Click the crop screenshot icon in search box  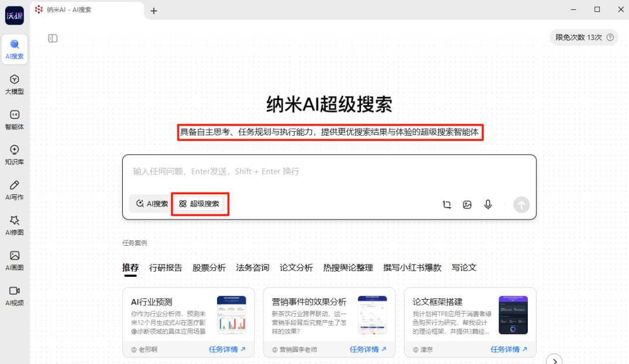pos(446,205)
